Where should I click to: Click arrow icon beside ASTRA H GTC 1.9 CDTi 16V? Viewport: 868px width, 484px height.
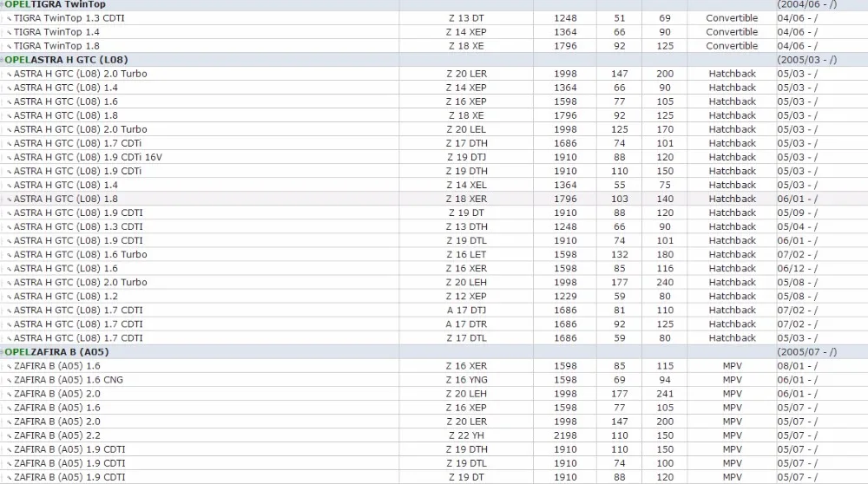9,158
